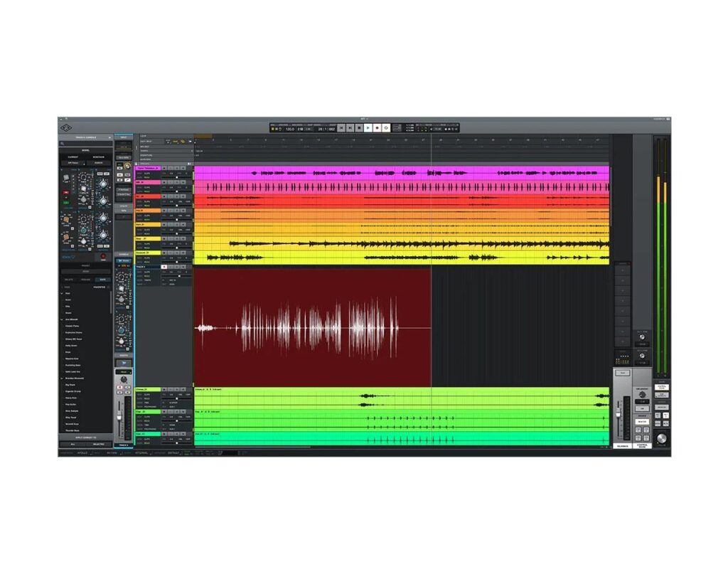
Task: Select the Control Room tab
Action: [643, 446]
